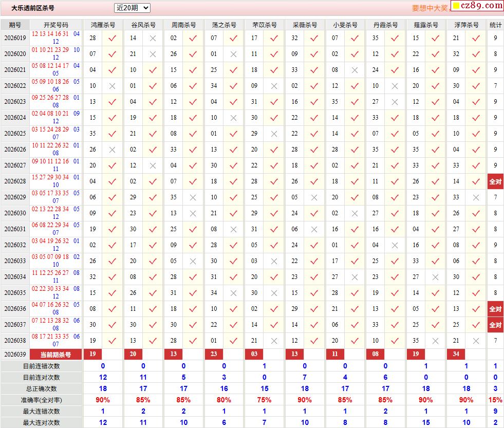Click the 当前期杀号 red label cell
Image resolution: width=504 pixels, height=428 pixels.
56,355
